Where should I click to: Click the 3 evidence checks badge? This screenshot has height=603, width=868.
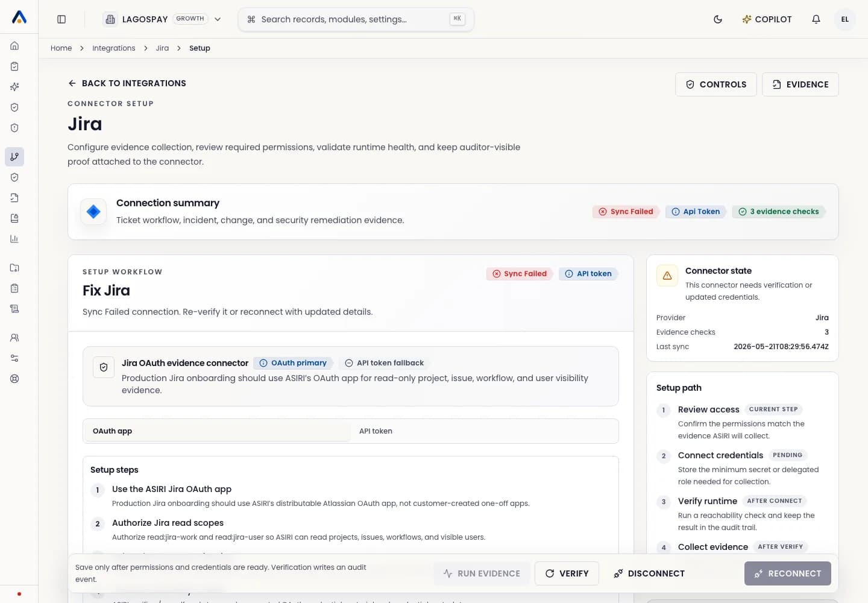[x=779, y=212]
